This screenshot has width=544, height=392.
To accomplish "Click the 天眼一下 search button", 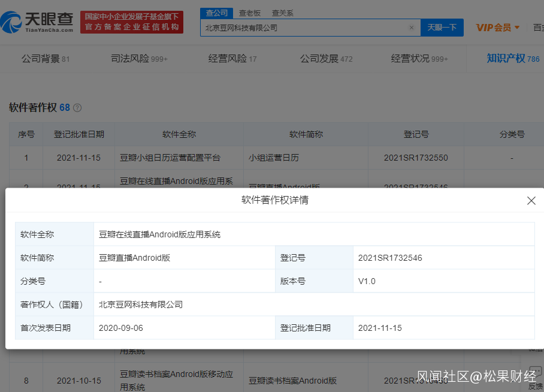I will (x=442, y=28).
